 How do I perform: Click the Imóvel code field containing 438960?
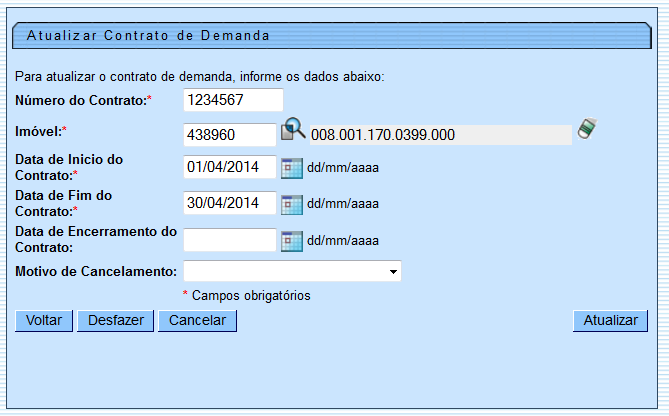tap(229, 135)
